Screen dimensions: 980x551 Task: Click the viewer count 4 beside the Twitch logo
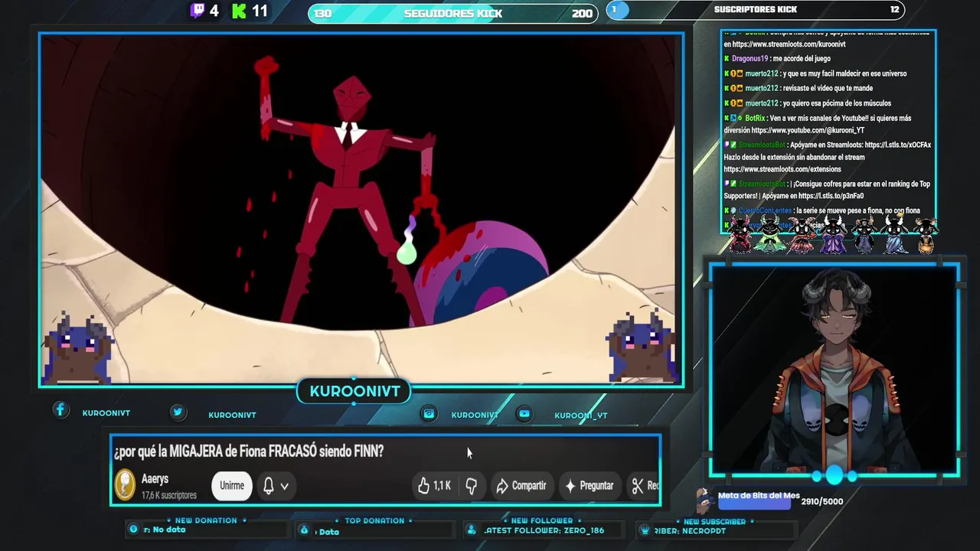pyautogui.click(x=214, y=11)
